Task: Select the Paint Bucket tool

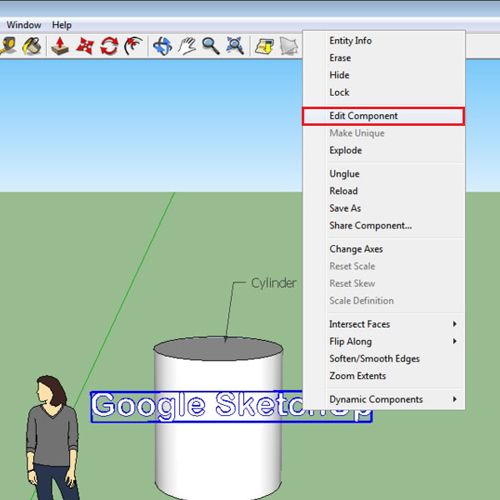Action: (x=32, y=46)
